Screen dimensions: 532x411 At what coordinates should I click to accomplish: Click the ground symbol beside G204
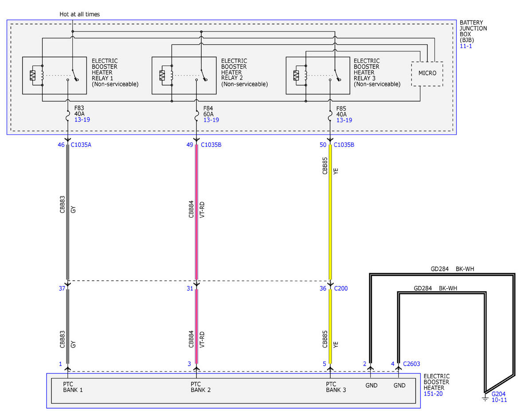tap(485, 398)
